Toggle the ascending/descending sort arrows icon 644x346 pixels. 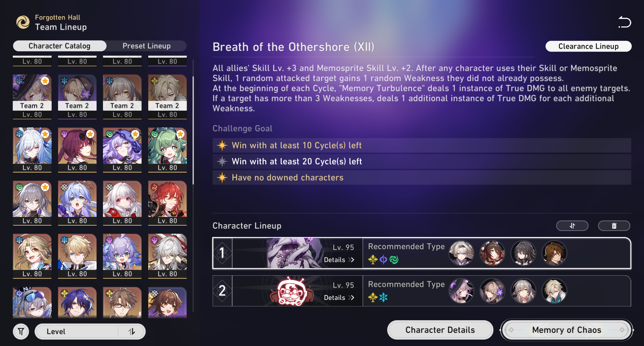point(132,332)
